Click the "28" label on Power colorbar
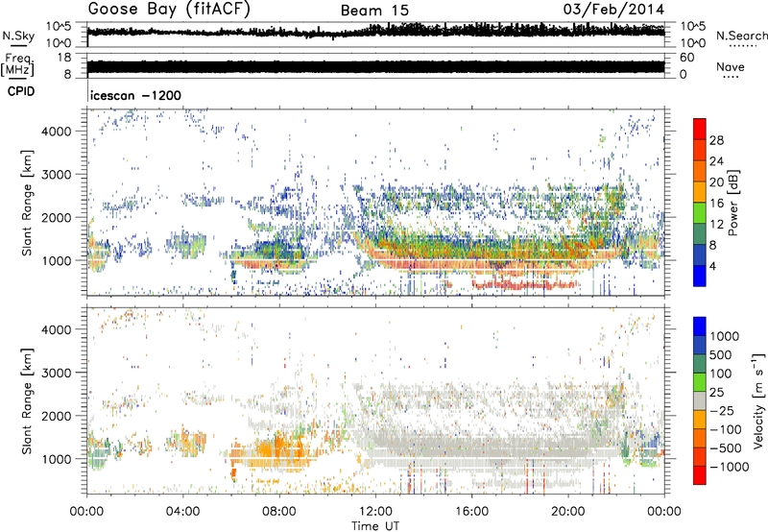The width and height of the screenshot is (768, 532). [x=716, y=140]
